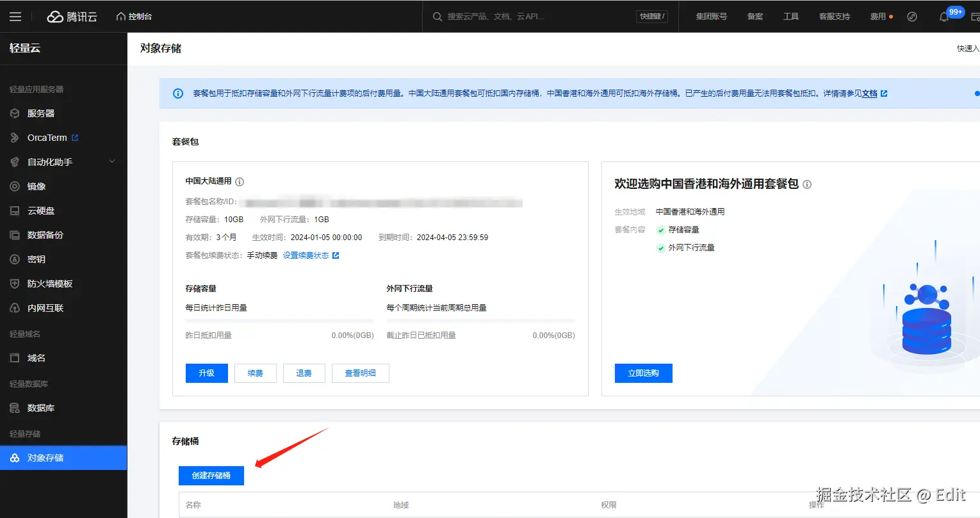980x518 pixels.
Task: Click the search magnifier icon
Action: [437, 17]
